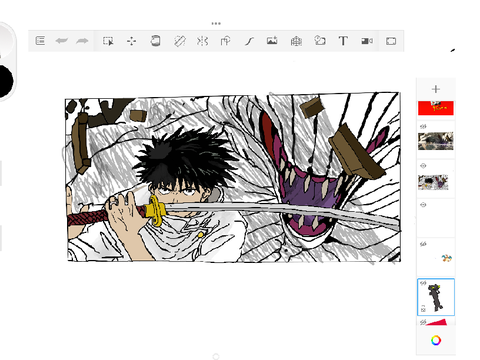Activate the Transform move tool
480x360 pixels.
[131, 41]
